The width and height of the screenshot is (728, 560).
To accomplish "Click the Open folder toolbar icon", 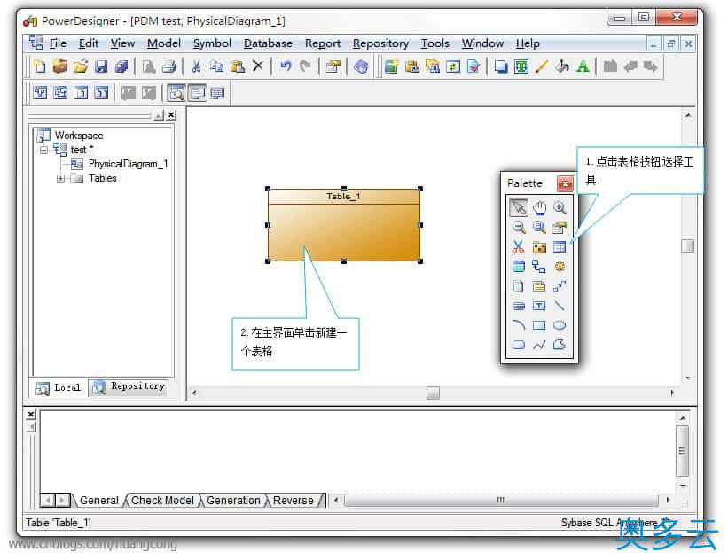I will coord(81,66).
